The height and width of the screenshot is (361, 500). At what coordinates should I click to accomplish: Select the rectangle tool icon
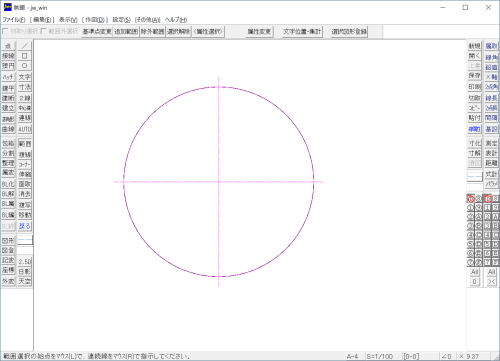[x=25, y=56]
